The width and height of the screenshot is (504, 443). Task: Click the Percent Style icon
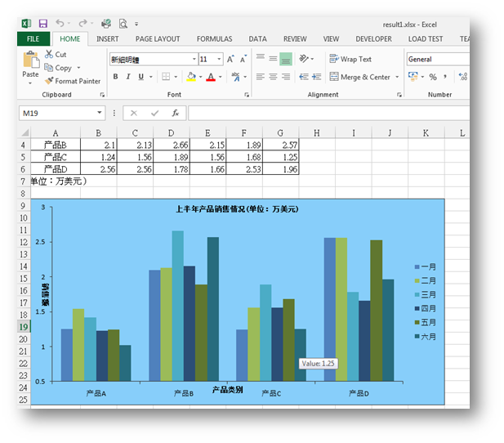pos(432,77)
